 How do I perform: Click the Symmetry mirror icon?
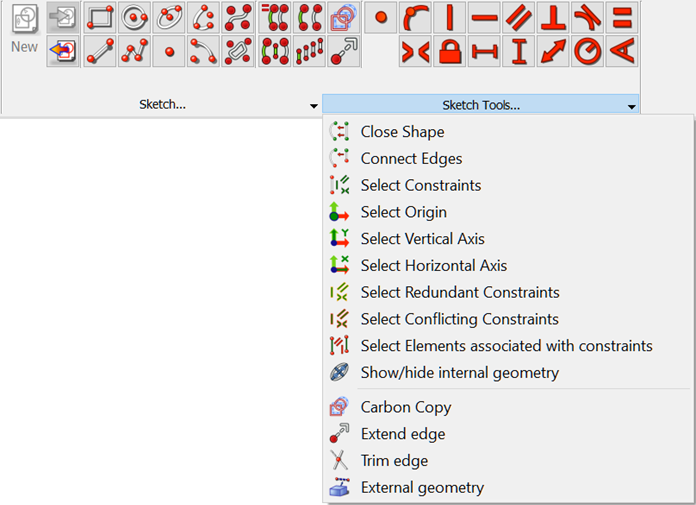click(275, 51)
